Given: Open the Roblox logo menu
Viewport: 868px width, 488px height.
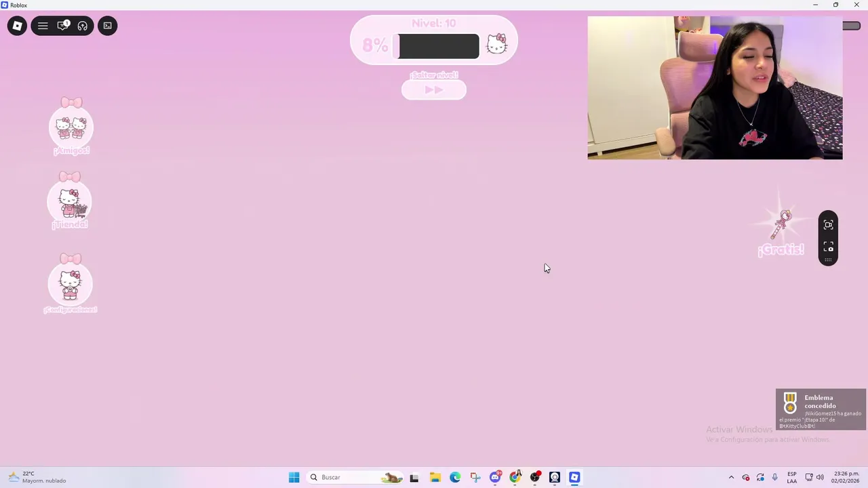Looking at the screenshot, I should [17, 26].
